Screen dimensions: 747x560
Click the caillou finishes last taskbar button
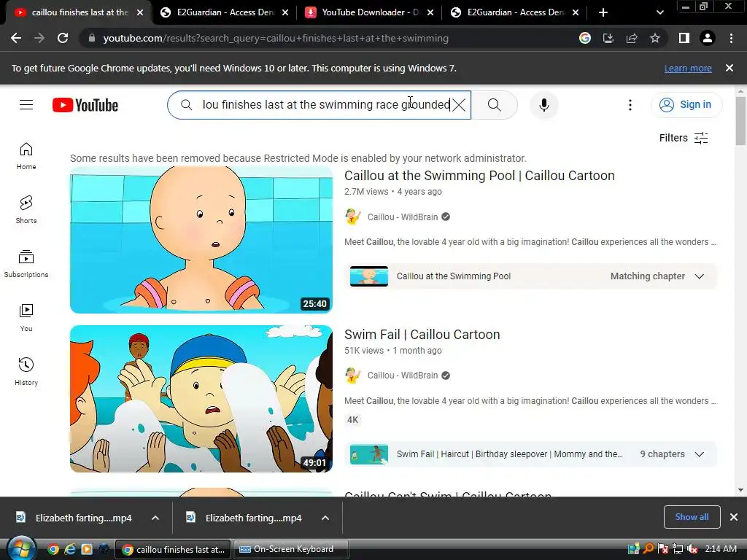(174, 549)
